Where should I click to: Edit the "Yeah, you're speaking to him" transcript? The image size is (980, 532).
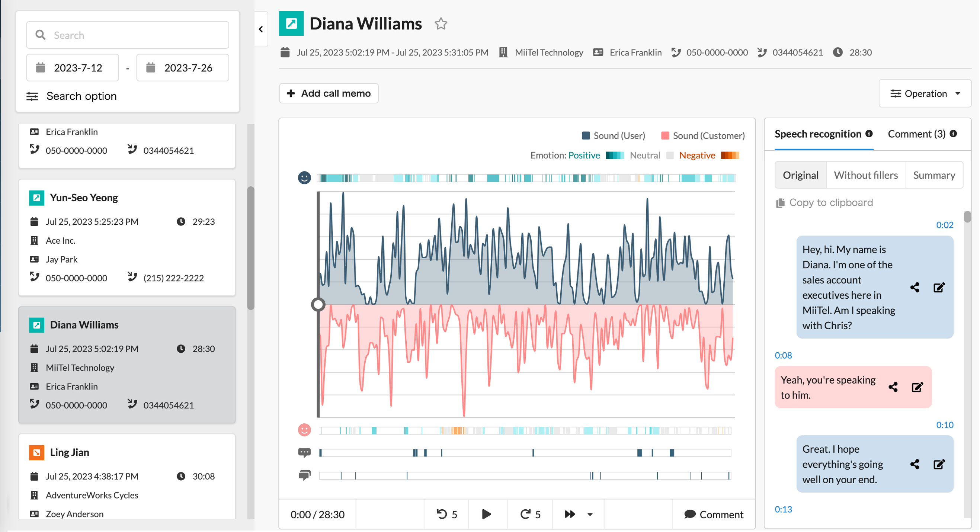917,387
